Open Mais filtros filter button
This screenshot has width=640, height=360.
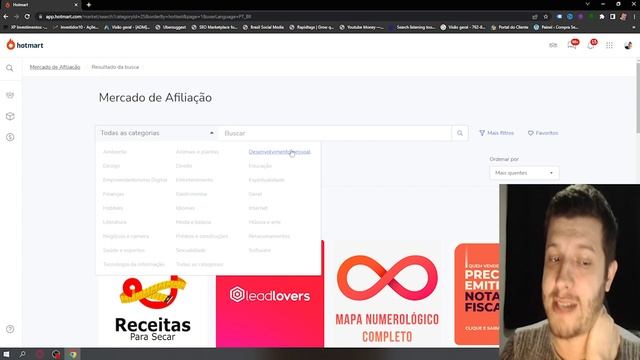point(496,133)
